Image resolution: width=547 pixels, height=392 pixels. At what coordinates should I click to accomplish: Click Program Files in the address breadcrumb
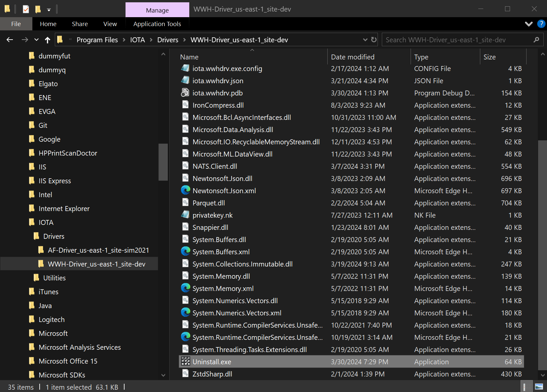click(x=97, y=40)
